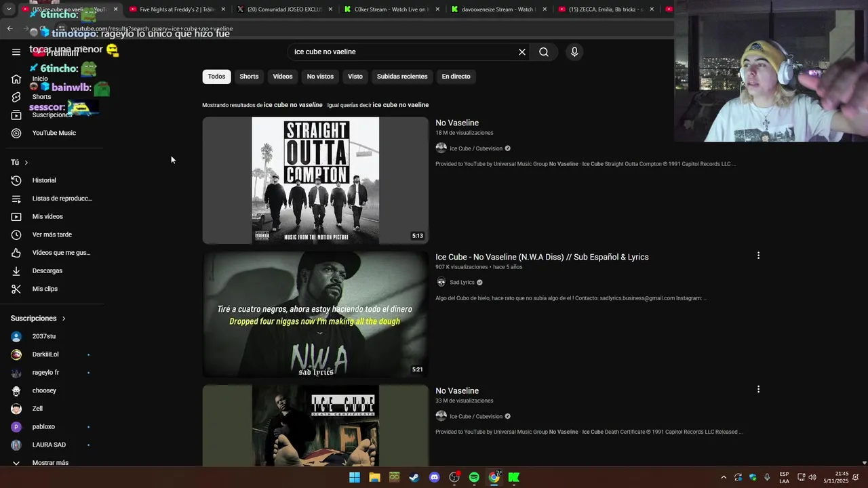Open OBS Studio from the taskbar
868x488 pixels.
(454, 477)
